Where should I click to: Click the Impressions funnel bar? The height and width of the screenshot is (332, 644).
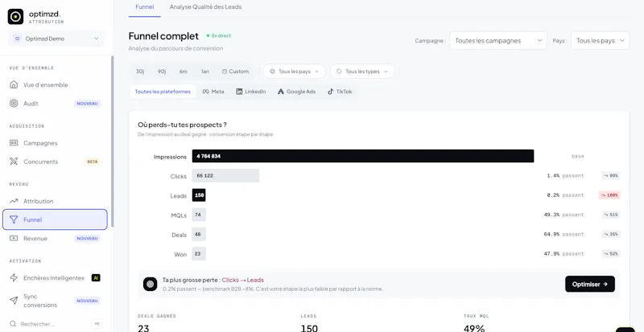363,156
